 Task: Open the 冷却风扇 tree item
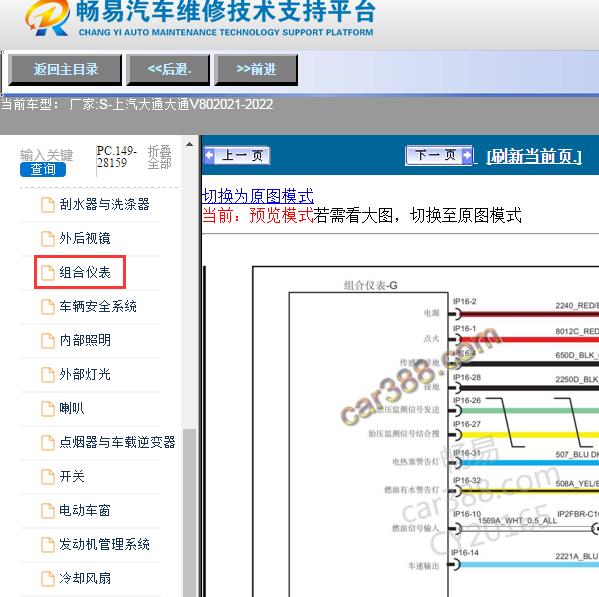(85, 578)
